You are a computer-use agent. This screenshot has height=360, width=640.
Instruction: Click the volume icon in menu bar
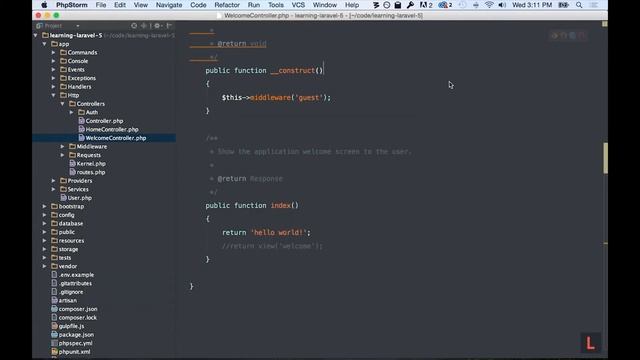502,5
